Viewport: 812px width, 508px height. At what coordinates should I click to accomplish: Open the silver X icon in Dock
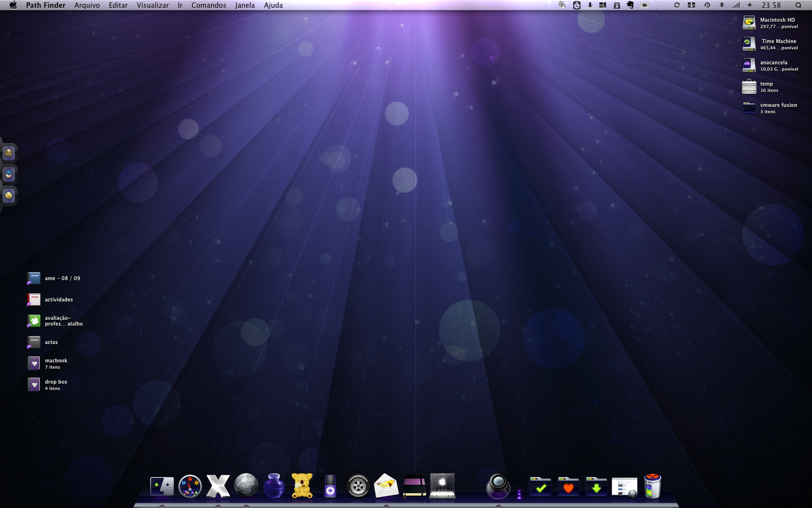pyautogui.click(x=218, y=486)
